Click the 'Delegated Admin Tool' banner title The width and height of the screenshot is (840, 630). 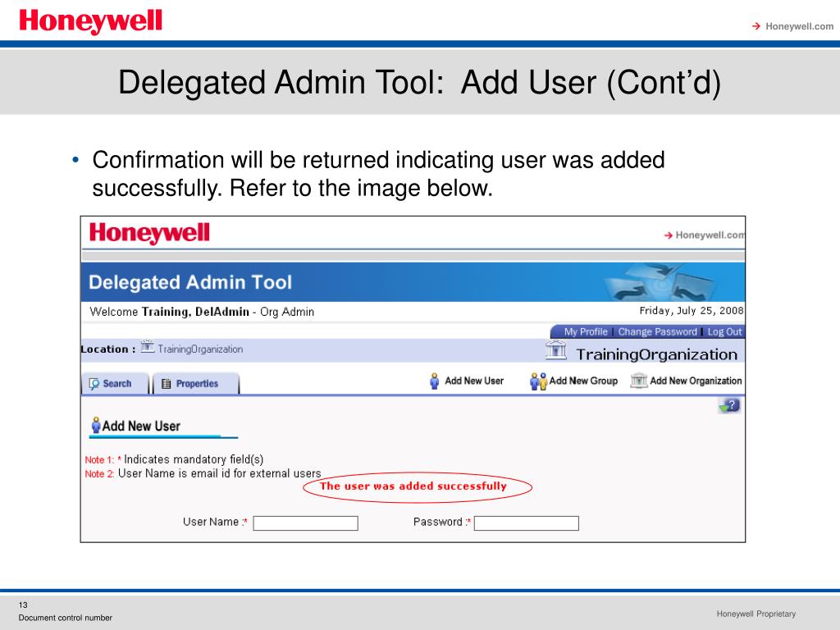pos(190,282)
